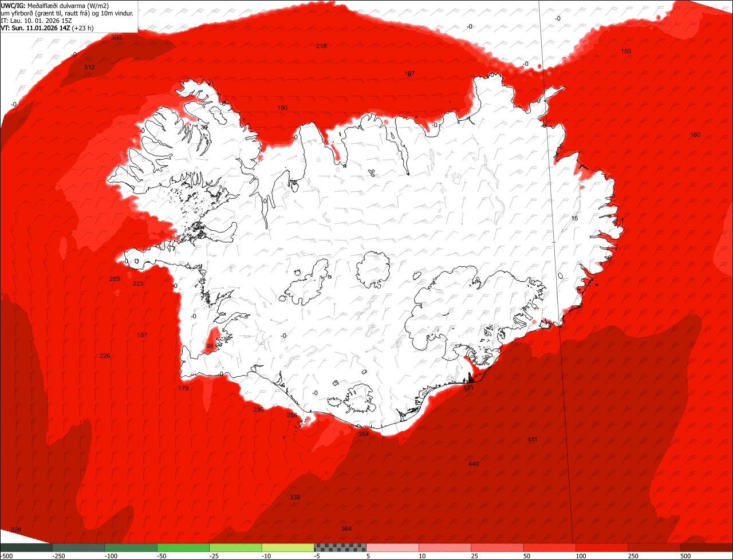Image resolution: width=733 pixels, height=560 pixels.
Task: Click the valid time 'VT: Sun. 11.01.2026 14Z'
Action: 36,27
